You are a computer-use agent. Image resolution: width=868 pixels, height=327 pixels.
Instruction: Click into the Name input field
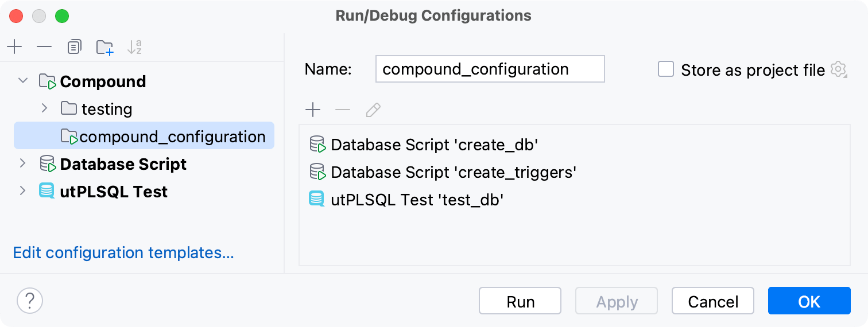490,69
